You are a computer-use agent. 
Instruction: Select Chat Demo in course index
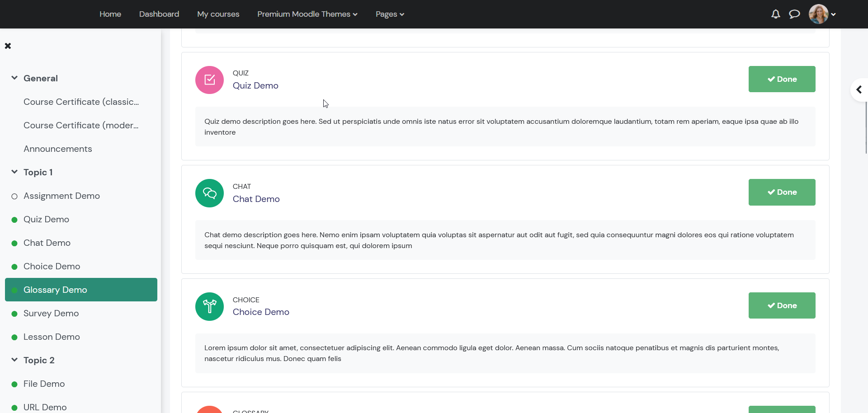coord(47,243)
